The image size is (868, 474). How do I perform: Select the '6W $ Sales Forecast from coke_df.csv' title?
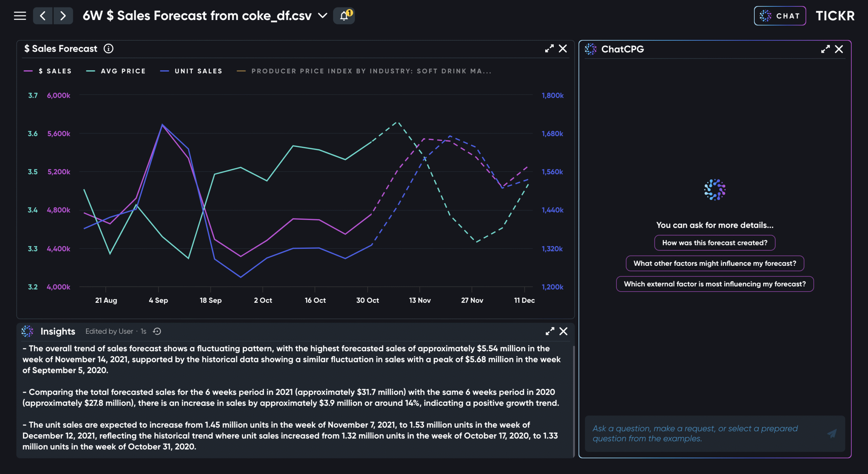click(x=197, y=16)
